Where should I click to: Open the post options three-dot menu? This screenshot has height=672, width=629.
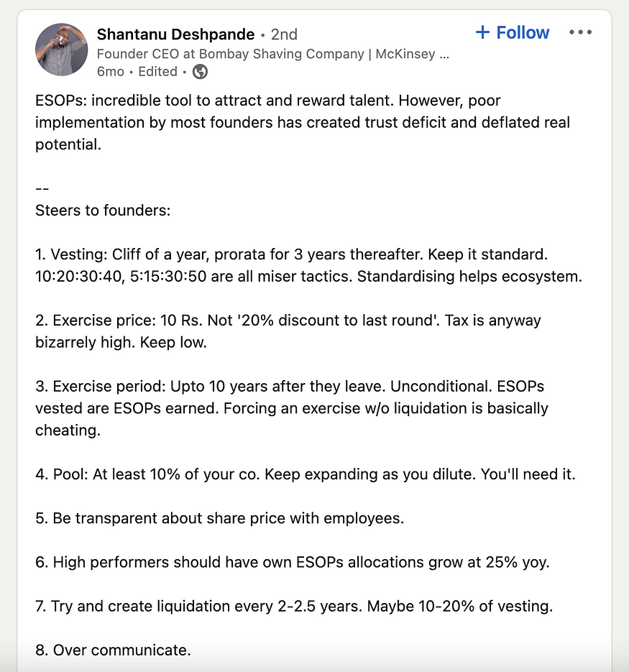click(580, 32)
